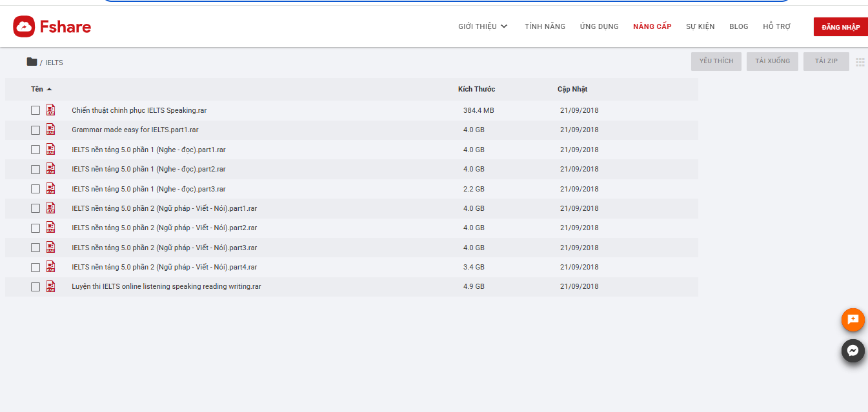Viewport: 868px width, 412px height.
Task: Click the Fshare logo
Action: [x=52, y=26]
